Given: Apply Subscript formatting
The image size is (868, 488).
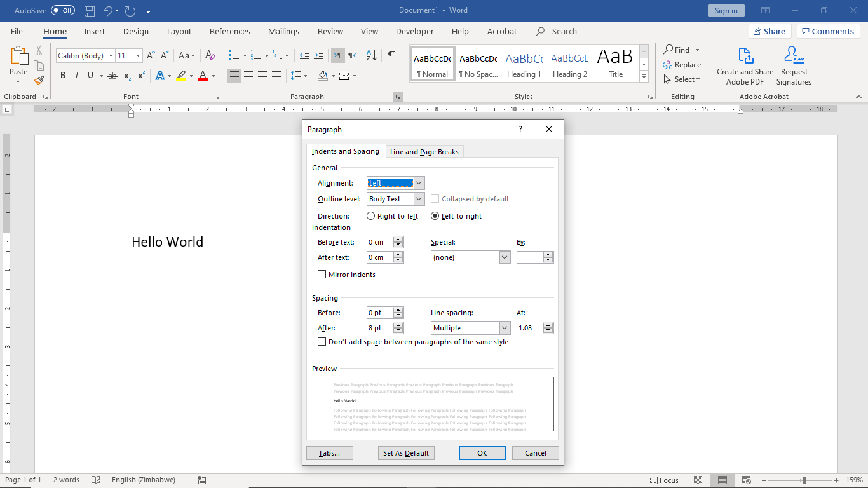Looking at the screenshot, I should point(127,76).
